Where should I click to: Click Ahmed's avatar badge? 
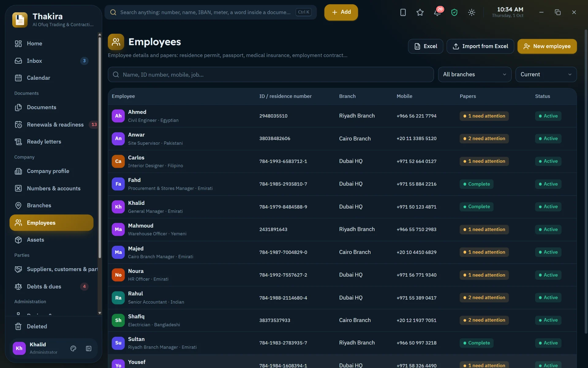(118, 116)
